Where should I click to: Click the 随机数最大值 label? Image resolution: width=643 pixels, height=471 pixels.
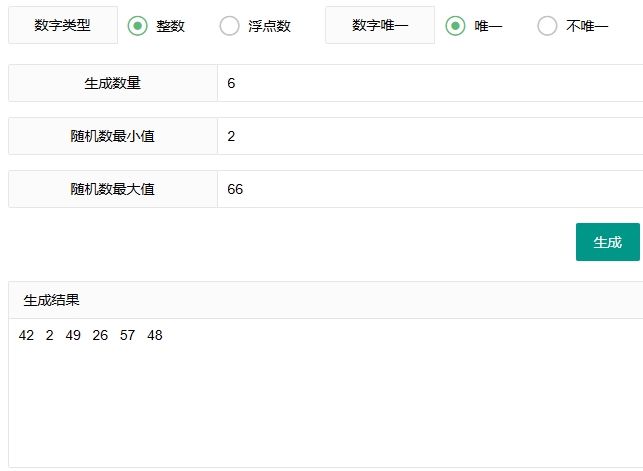(113, 189)
